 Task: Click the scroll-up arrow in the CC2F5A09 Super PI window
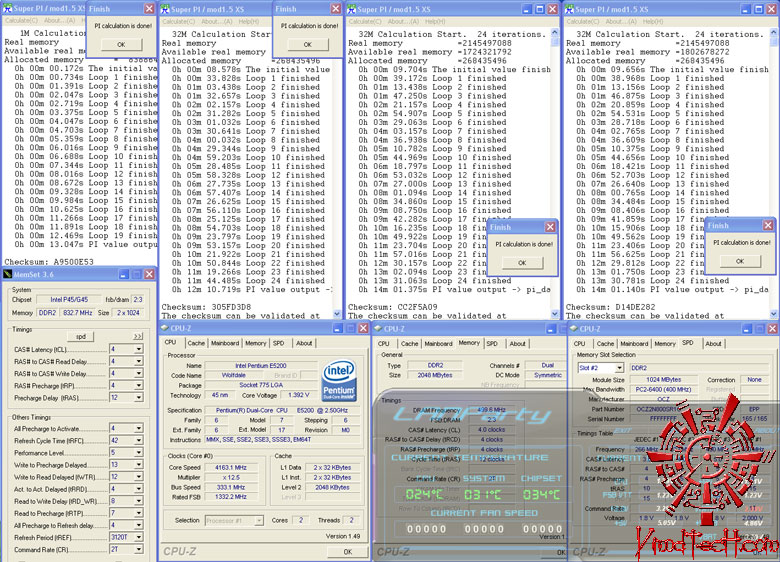click(x=555, y=32)
